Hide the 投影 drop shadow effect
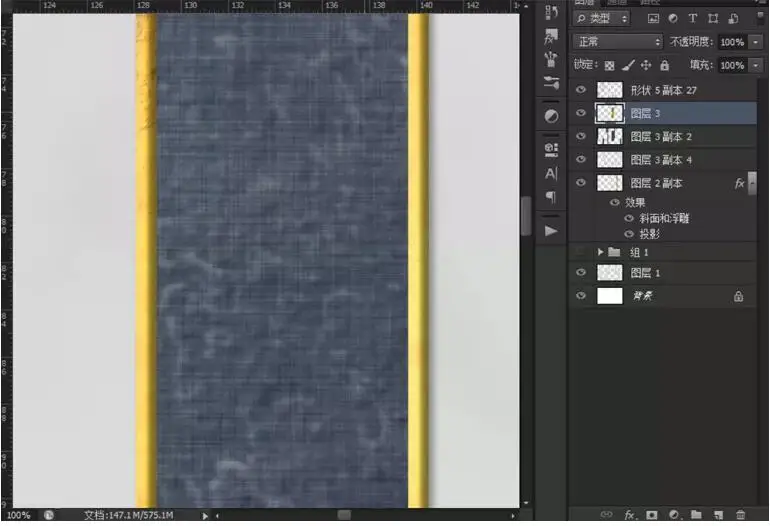770x526 pixels. [629, 234]
